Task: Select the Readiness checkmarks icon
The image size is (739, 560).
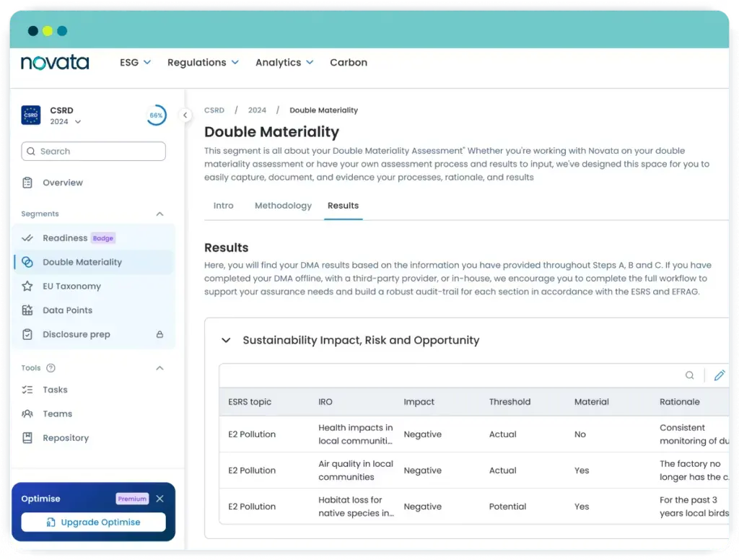Action: [x=27, y=237]
